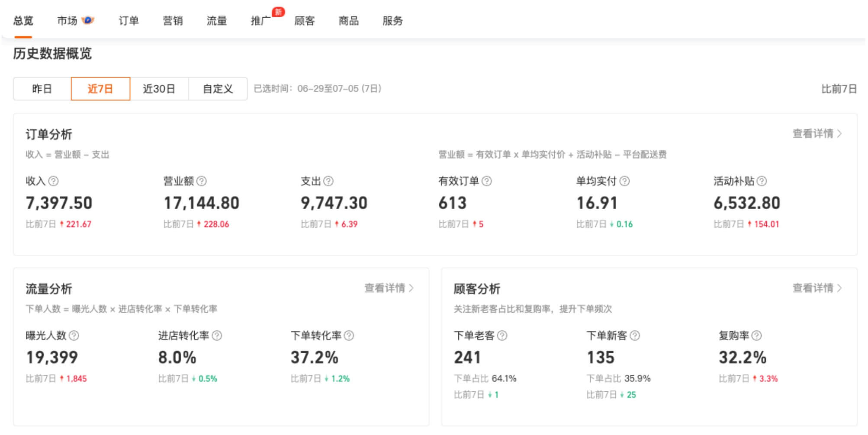Click the help icon beside 有效订单
The height and width of the screenshot is (435, 868).
(487, 181)
